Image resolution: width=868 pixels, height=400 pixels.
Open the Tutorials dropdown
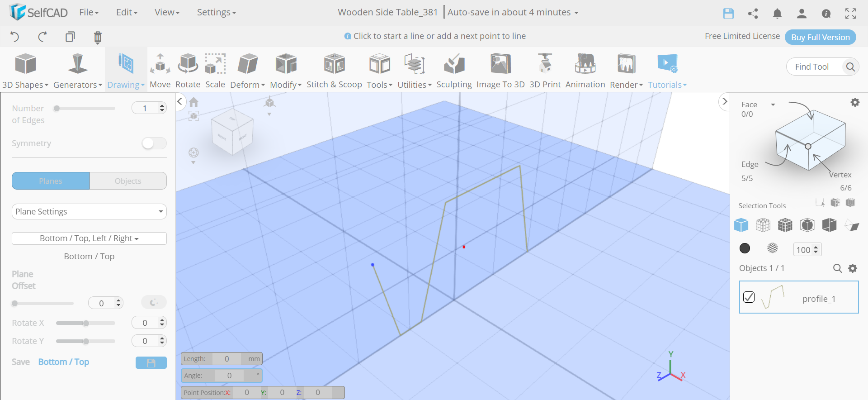(667, 71)
